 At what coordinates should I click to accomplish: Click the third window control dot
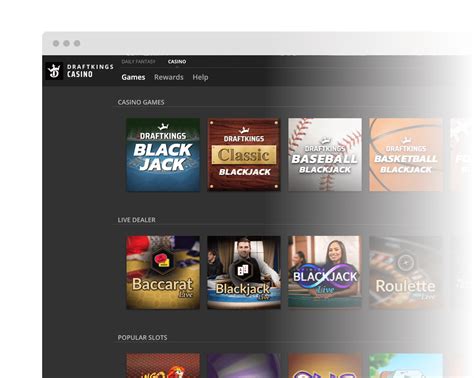point(77,43)
